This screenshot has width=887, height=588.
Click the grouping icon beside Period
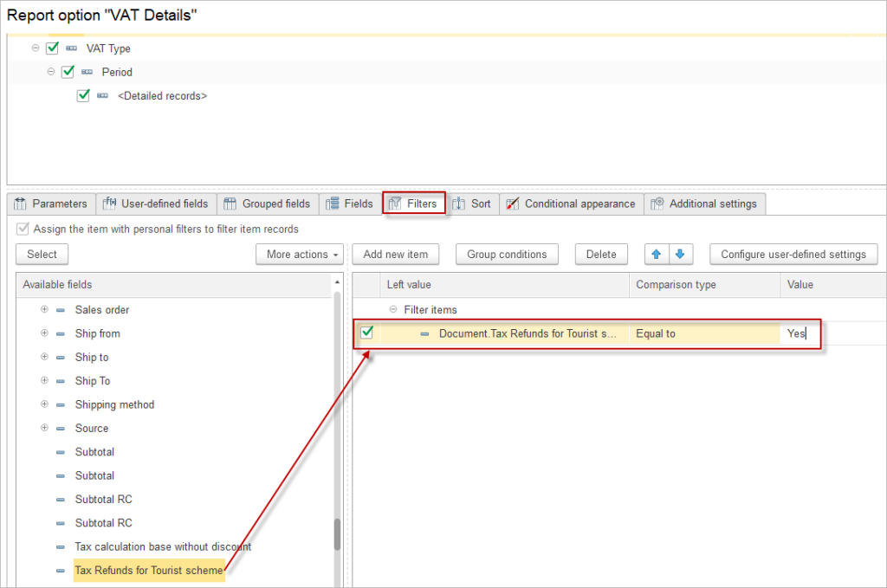pos(87,73)
